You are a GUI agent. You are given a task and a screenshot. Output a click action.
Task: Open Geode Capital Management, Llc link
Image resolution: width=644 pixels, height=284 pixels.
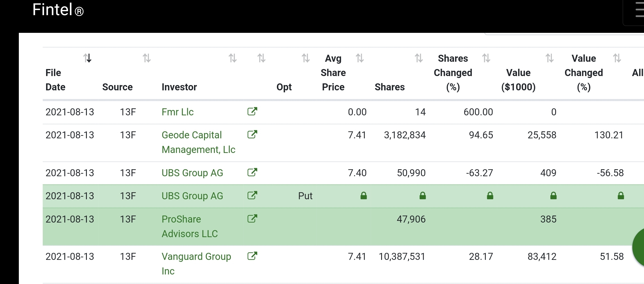tap(198, 142)
